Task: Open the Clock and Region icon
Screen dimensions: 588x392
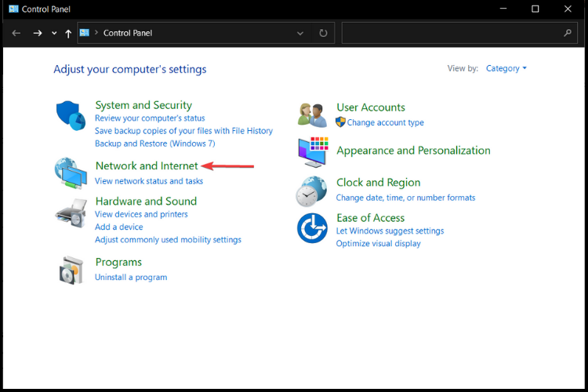Action: coord(311,191)
